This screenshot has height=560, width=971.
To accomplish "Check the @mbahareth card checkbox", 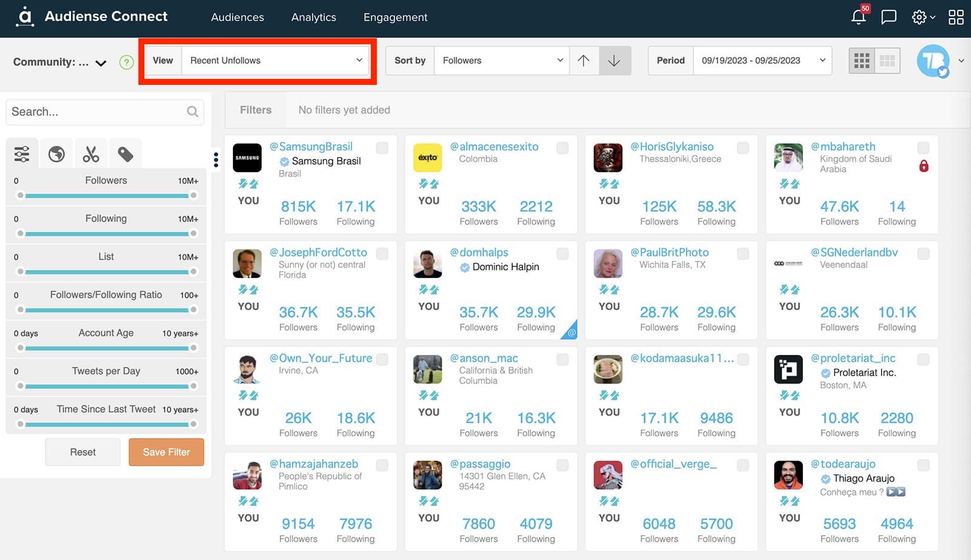I will point(923,147).
